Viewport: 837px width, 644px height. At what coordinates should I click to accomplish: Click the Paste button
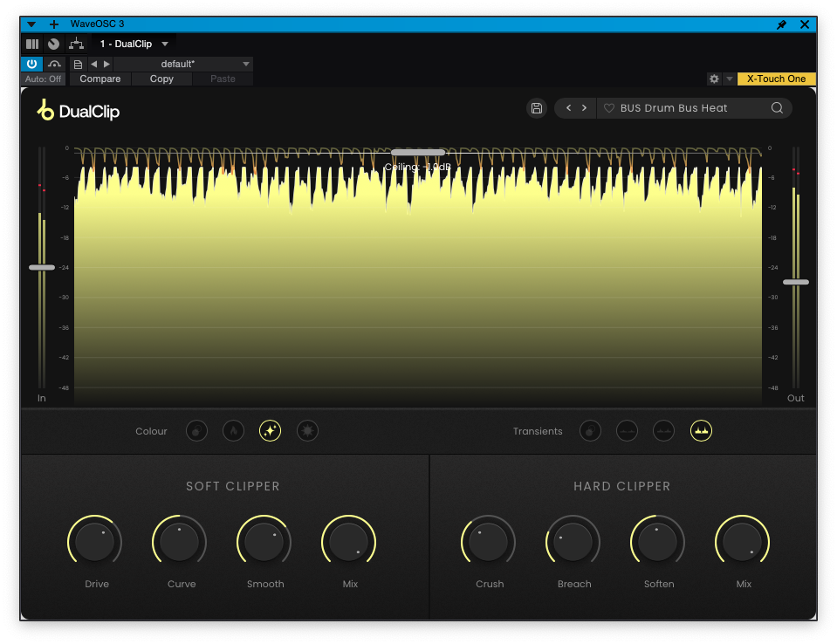click(223, 79)
